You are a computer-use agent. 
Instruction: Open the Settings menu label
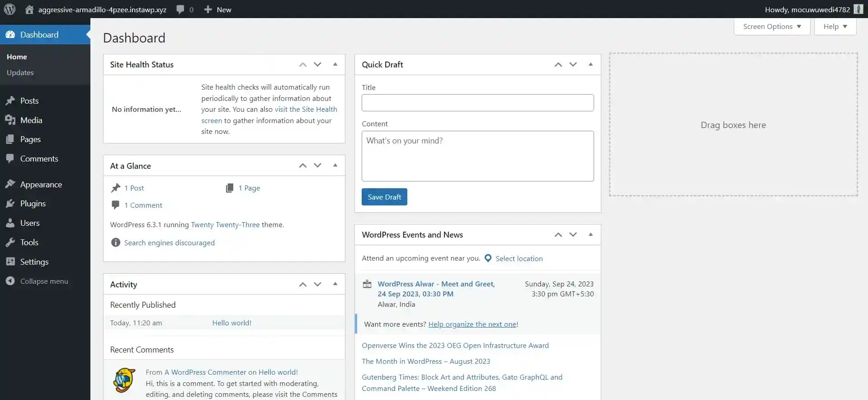pos(34,262)
